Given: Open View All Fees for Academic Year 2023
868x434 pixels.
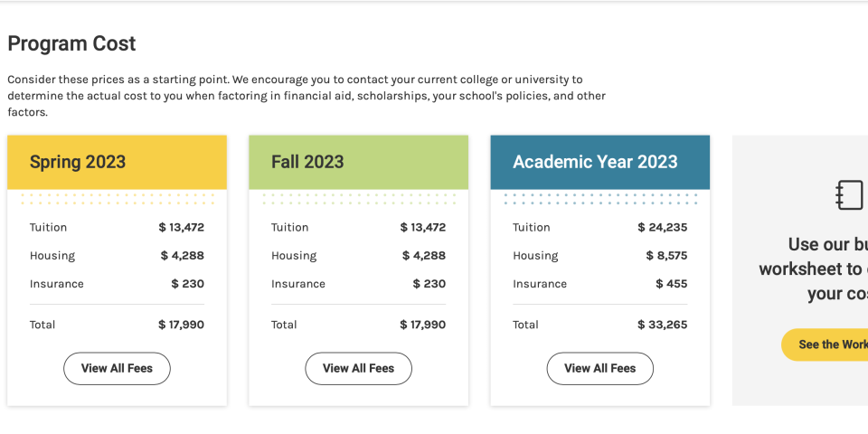Looking at the screenshot, I should pyautogui.click(x=599, y=368).
